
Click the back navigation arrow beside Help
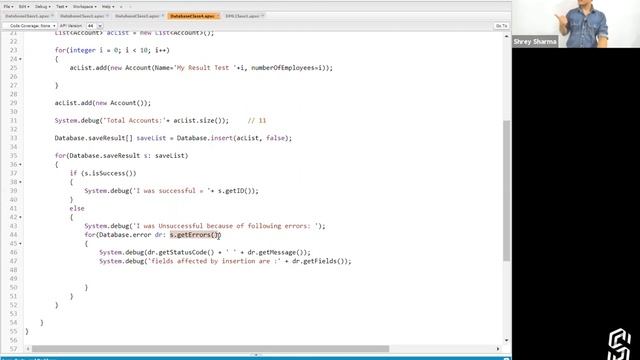point(121,7)
